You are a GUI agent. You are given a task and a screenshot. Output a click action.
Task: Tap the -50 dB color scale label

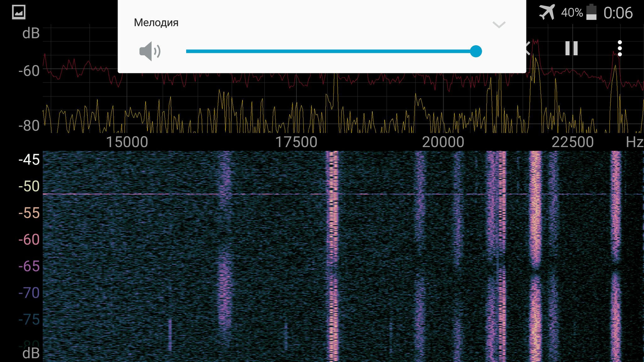29,186
